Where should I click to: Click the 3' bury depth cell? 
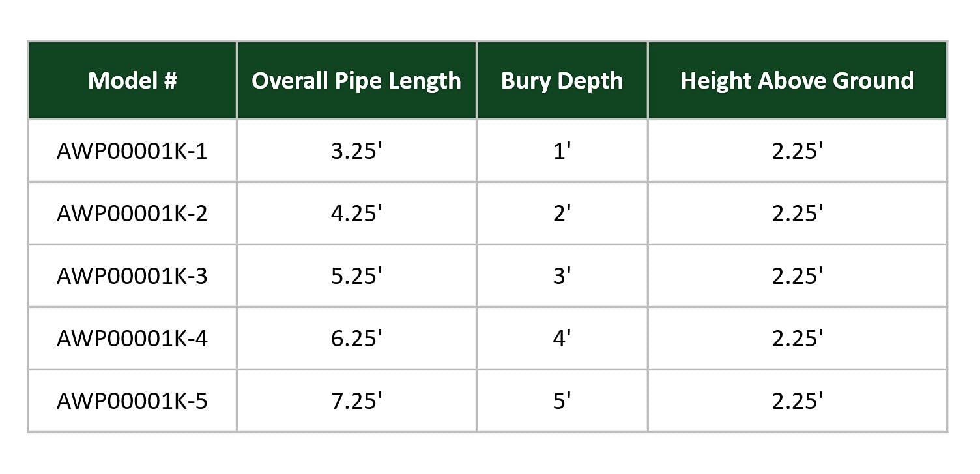click(x=562, y=276)
